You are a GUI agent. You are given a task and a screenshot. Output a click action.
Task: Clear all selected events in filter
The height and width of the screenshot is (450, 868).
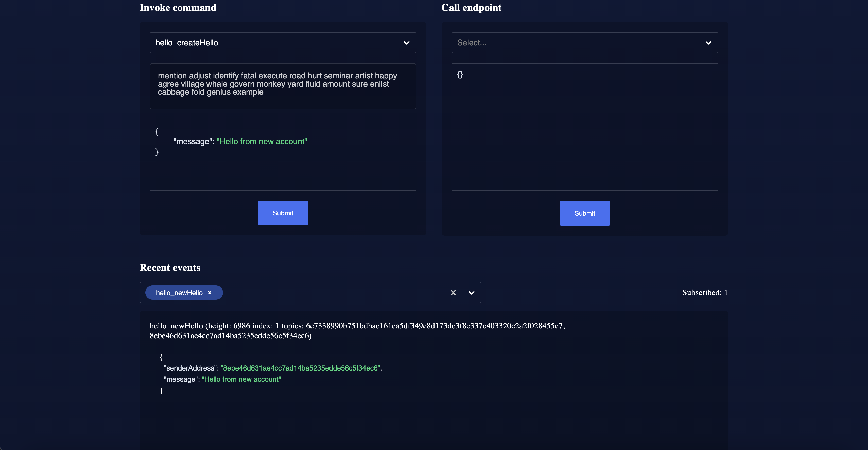click(x=453, y=293)
